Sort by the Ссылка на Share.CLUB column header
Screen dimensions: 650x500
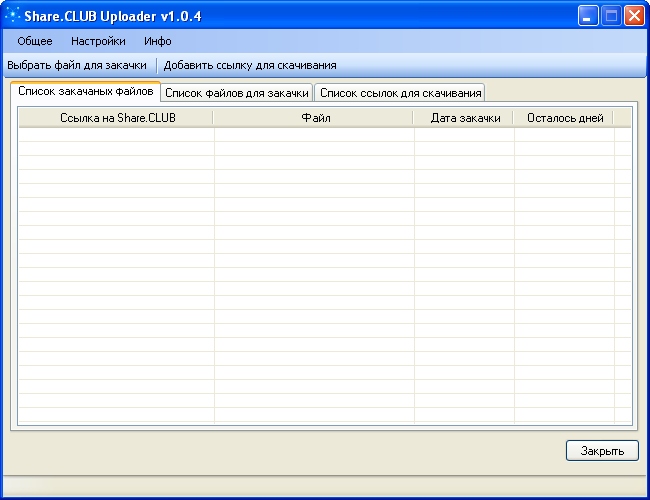coord(116,118)
